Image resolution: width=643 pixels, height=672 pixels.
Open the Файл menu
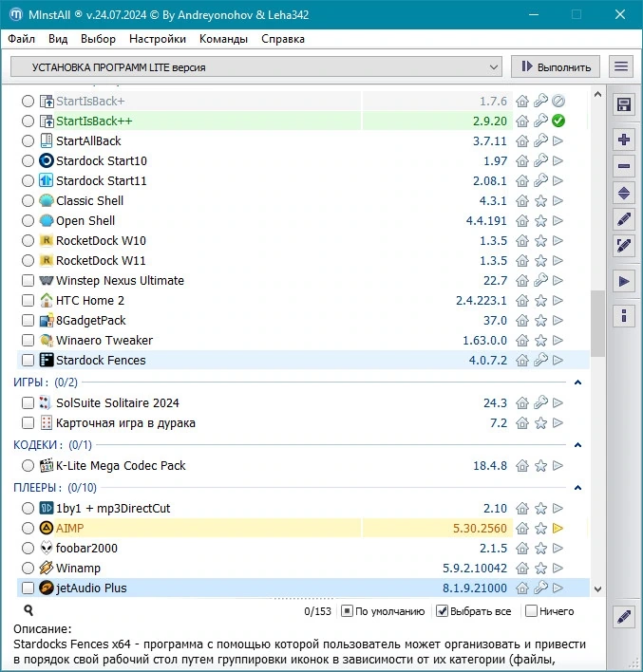[22, 39]
